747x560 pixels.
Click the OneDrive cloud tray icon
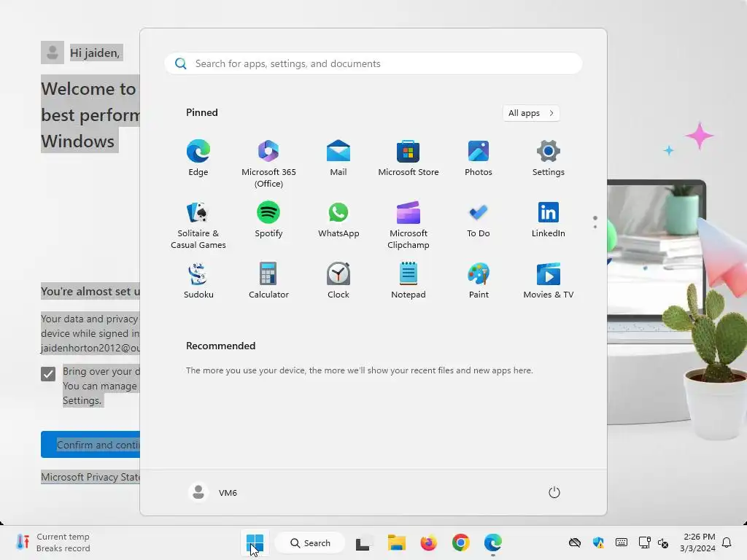pos(575,542)
